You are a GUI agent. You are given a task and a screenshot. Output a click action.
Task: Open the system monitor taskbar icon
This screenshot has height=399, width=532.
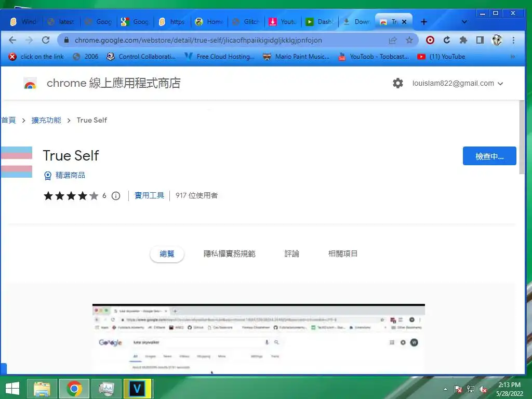tap(107, 389)
